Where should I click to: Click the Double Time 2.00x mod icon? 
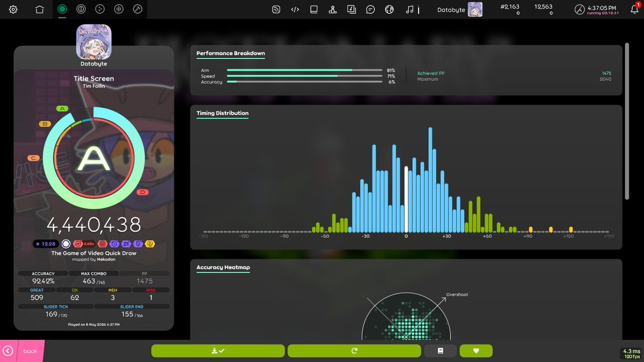pos(84,244)
